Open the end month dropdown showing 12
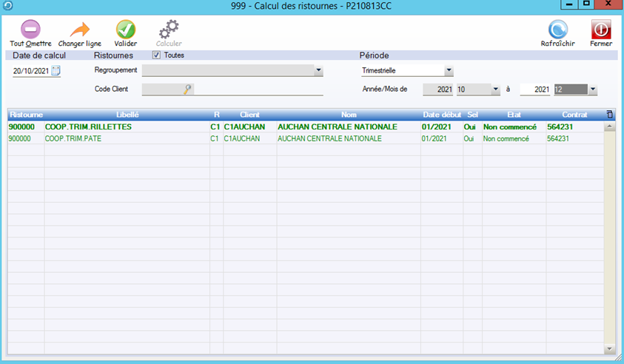Screen dimensions: 624x364 point(592,90)
